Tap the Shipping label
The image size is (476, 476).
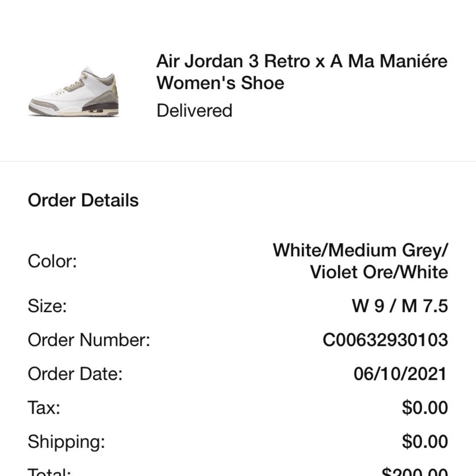[x=66, y=442]
